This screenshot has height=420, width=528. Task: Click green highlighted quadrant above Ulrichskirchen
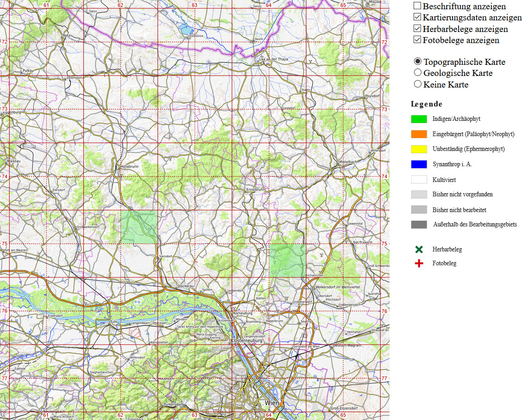point(287,260)
